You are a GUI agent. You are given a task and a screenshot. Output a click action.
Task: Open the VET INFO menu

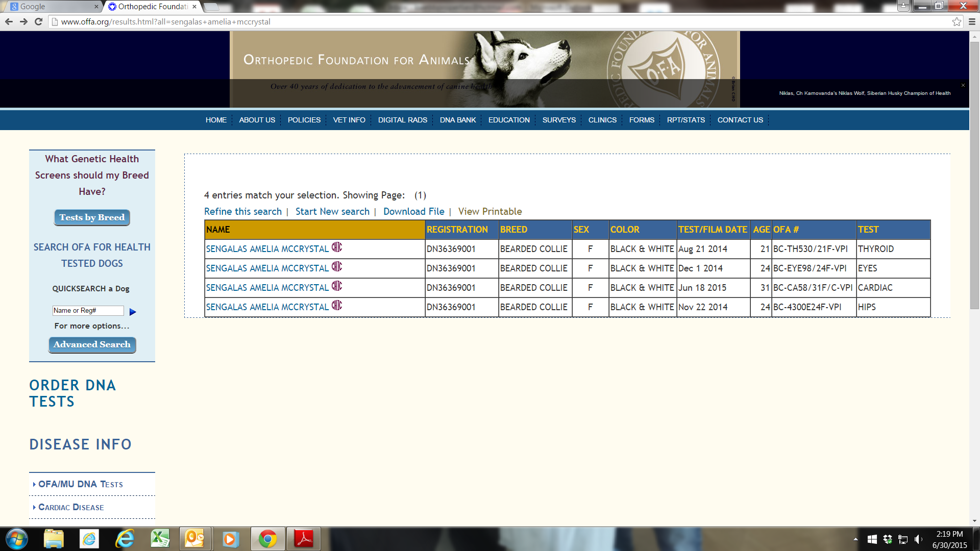tap(349, 120)
